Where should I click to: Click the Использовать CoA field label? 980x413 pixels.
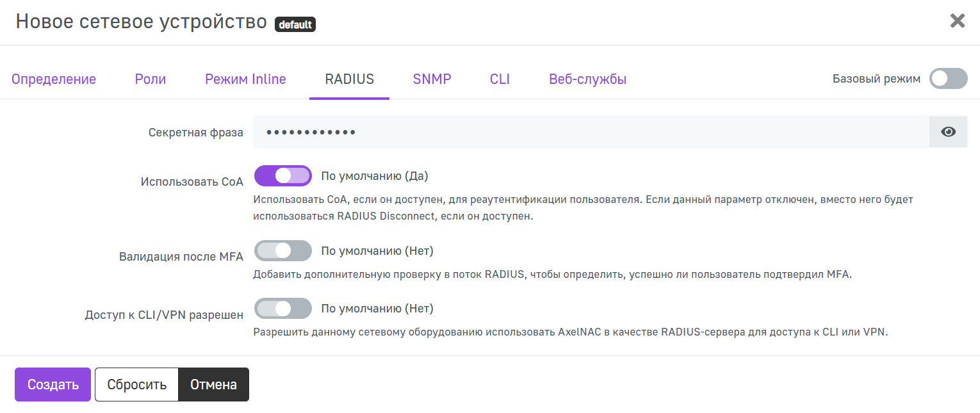pos(192,182)
